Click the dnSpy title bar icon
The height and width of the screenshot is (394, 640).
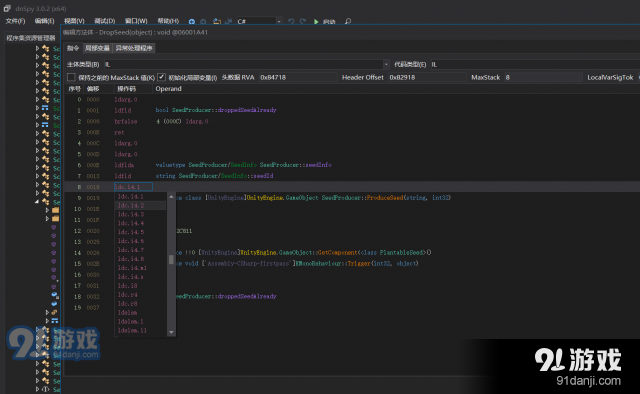pyautogui.click(x=7, y=8)
